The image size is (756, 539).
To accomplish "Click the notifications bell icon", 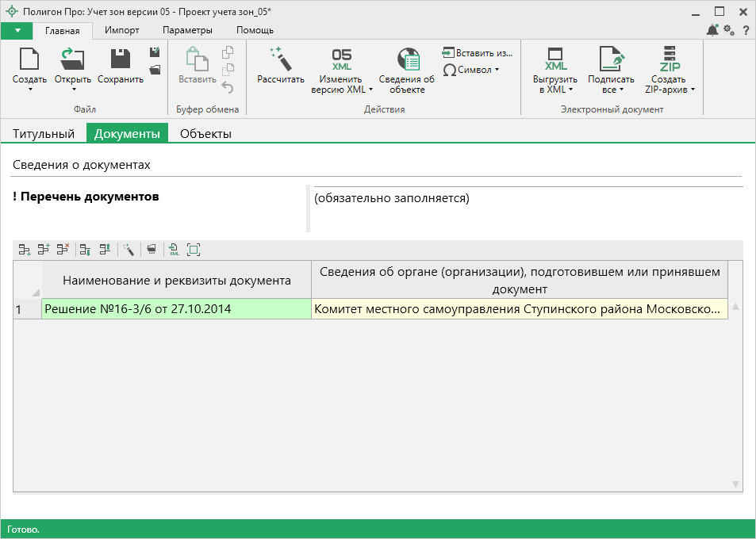I will point(712,30).
